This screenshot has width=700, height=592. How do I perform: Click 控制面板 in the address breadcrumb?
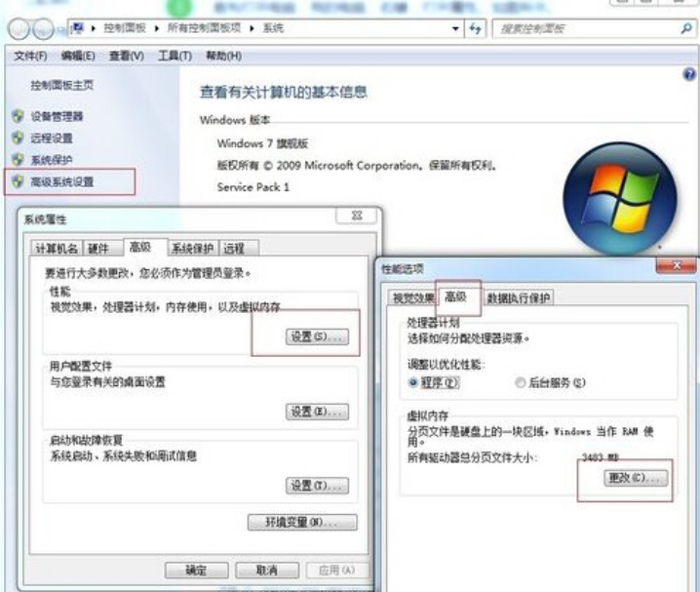[125, 28]
